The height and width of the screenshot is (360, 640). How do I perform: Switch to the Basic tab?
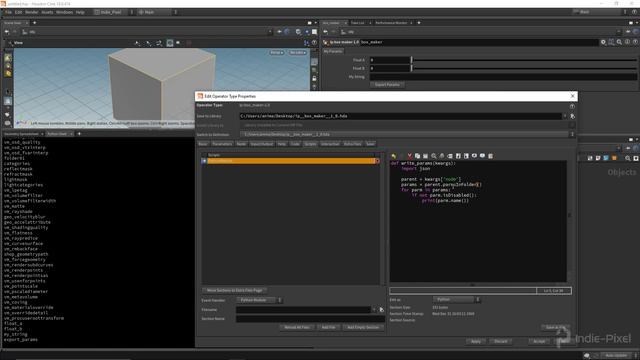[203, 144]
